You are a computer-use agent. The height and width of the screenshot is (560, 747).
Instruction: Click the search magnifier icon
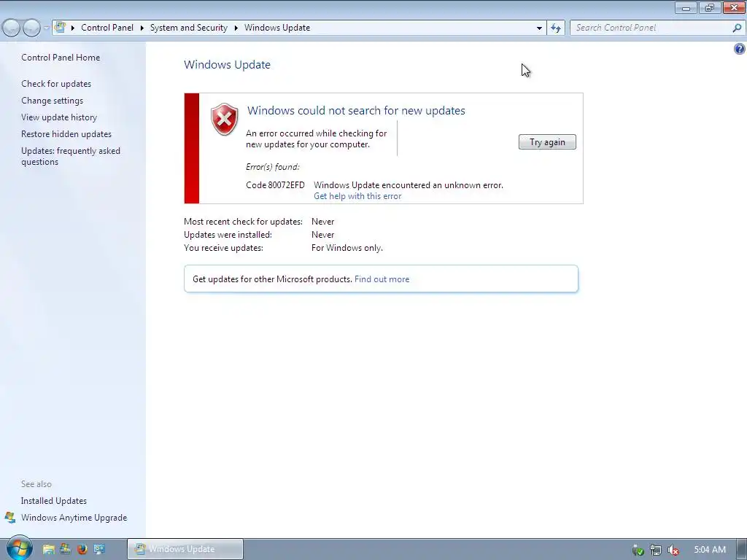[737, 28]
